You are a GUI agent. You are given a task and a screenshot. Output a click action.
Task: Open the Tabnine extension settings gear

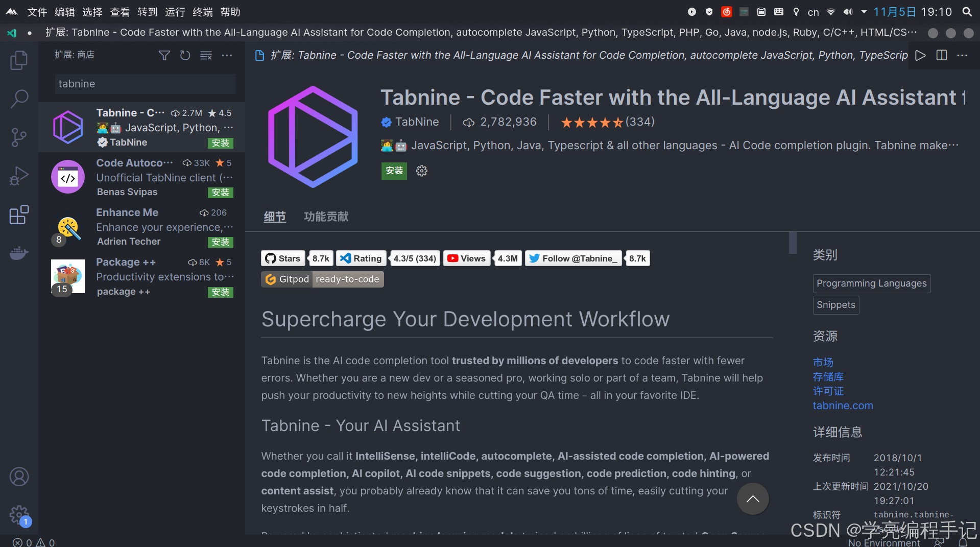[421, 171]
